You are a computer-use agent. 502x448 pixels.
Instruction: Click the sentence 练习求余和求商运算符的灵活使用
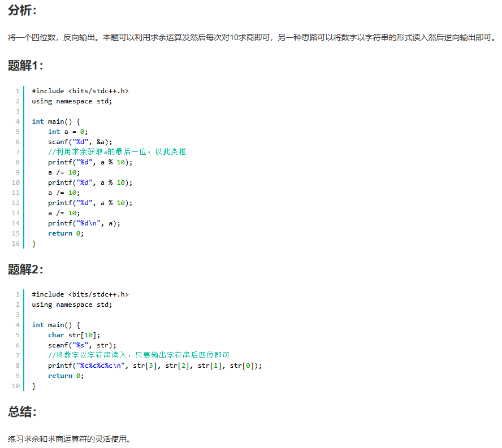click(69, 439)
